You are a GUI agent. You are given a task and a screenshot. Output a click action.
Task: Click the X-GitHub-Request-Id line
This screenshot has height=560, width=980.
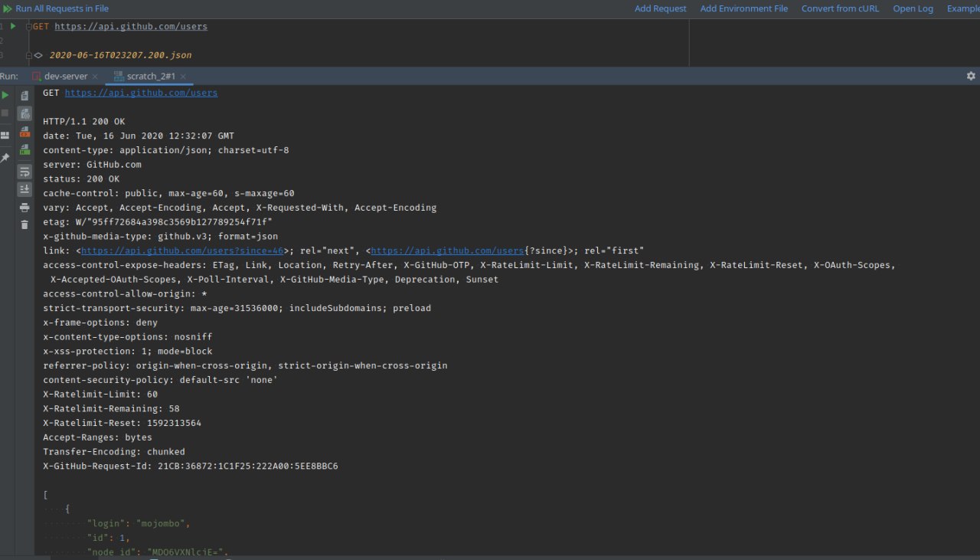(x=191, y=466)
